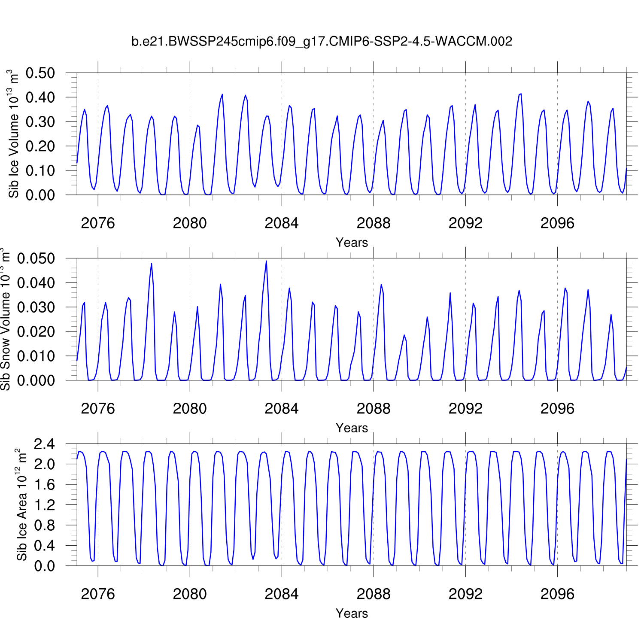Viewport: 644px width, 644px height.
Task: Click the Sib Ice Area y-axis label
Action: click(21, 505)
